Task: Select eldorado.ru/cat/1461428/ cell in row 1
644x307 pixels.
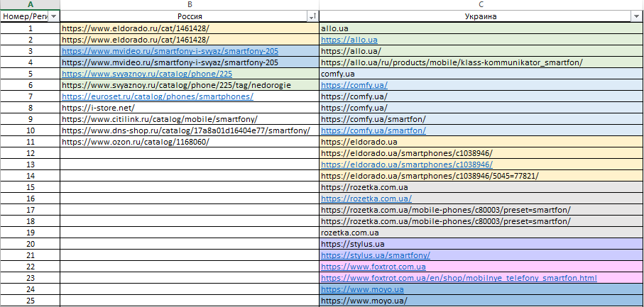Action: pyautogui.click(x=190, y=28)
